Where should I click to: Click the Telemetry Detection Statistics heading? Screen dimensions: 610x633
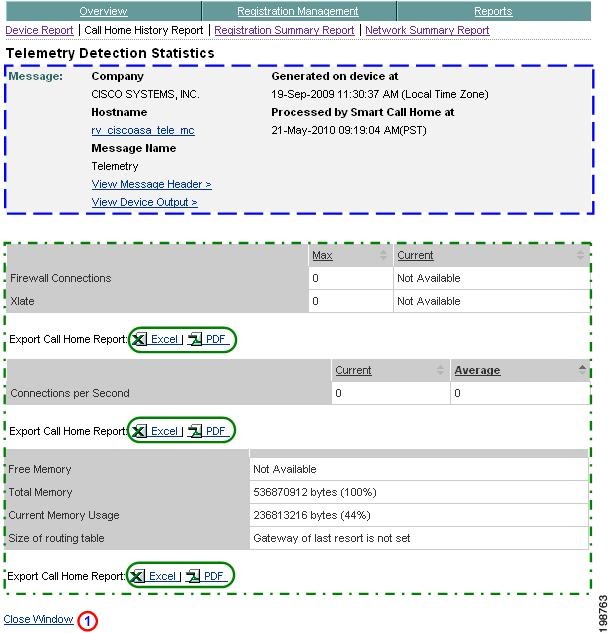tap(110, 53)
